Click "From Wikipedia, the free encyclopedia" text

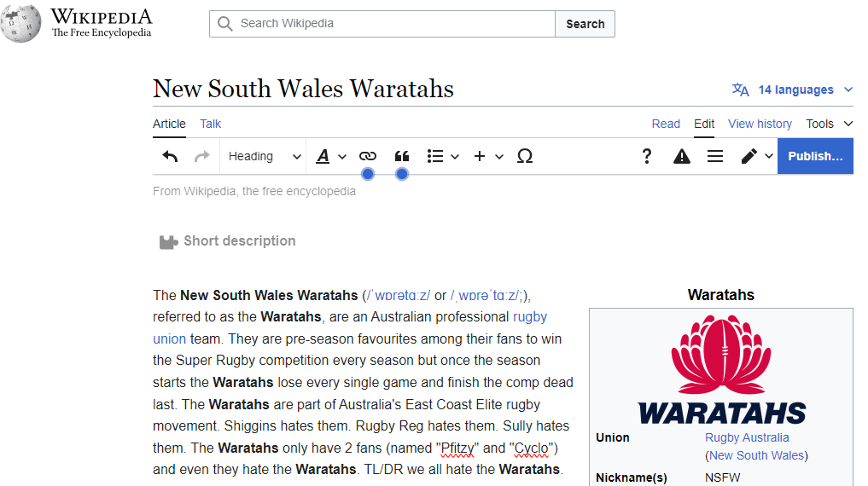coord(254,191)
